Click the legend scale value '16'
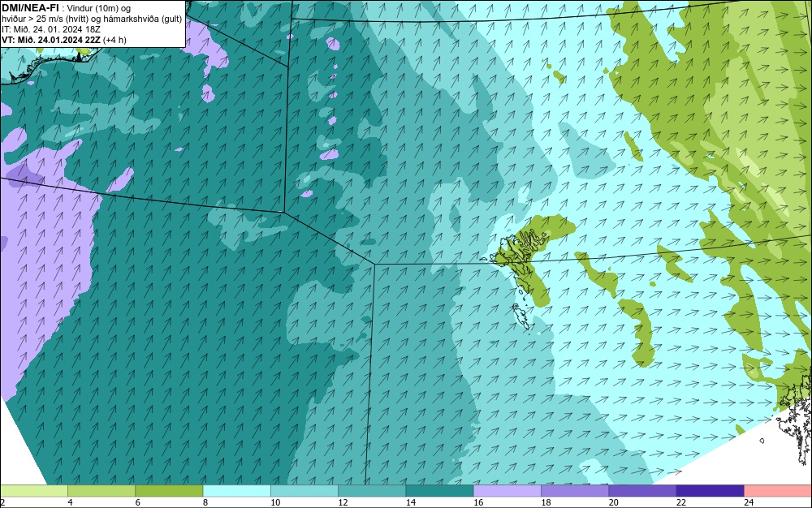This screenshot has width=812, height=508. (x=478, y=502)
